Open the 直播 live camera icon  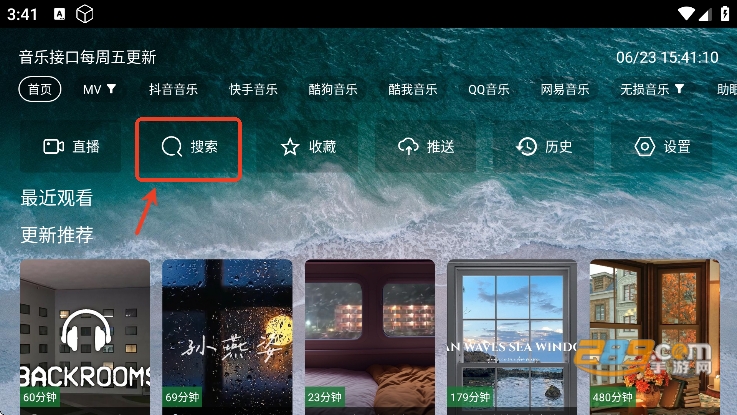pos(54,147)
